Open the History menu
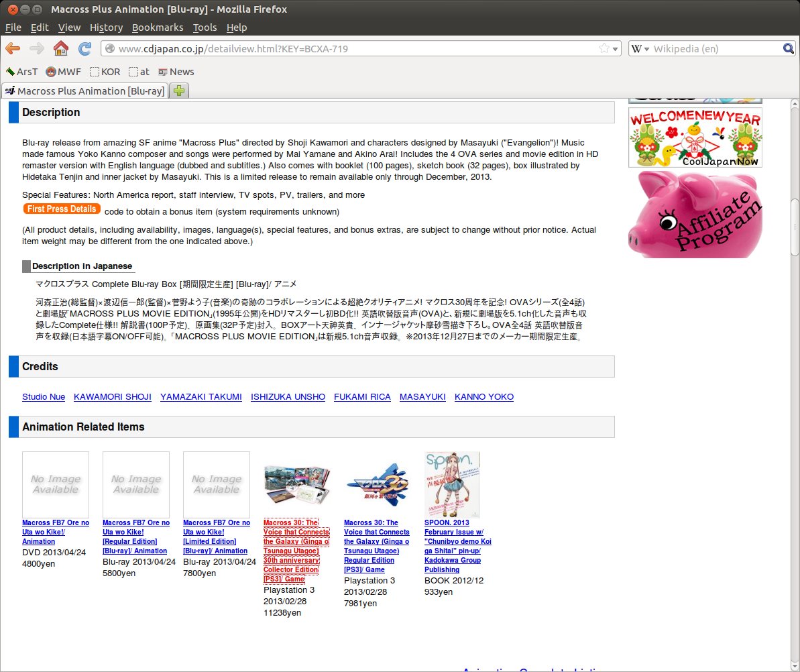800x672 pixels. [x=106, y=27]
